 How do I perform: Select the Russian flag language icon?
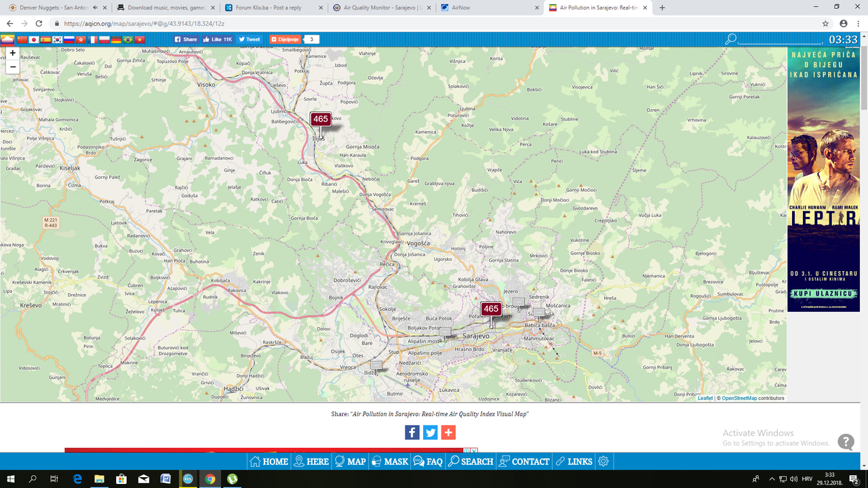click(x=69, y=39)
